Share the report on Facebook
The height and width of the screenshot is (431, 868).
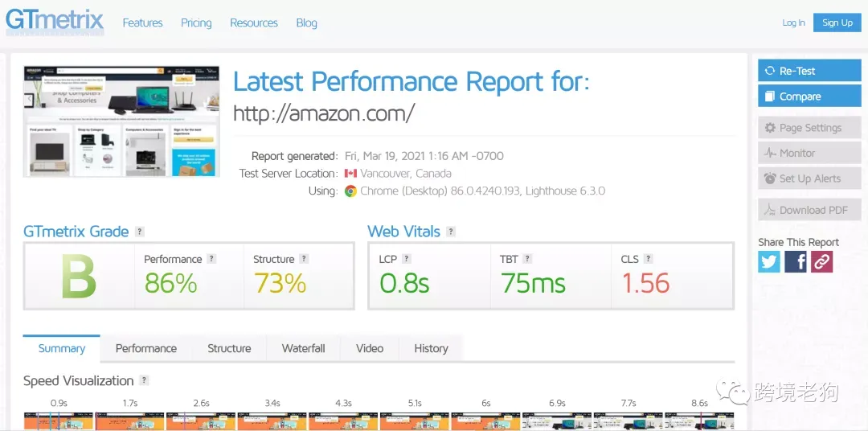coord(796,261)
